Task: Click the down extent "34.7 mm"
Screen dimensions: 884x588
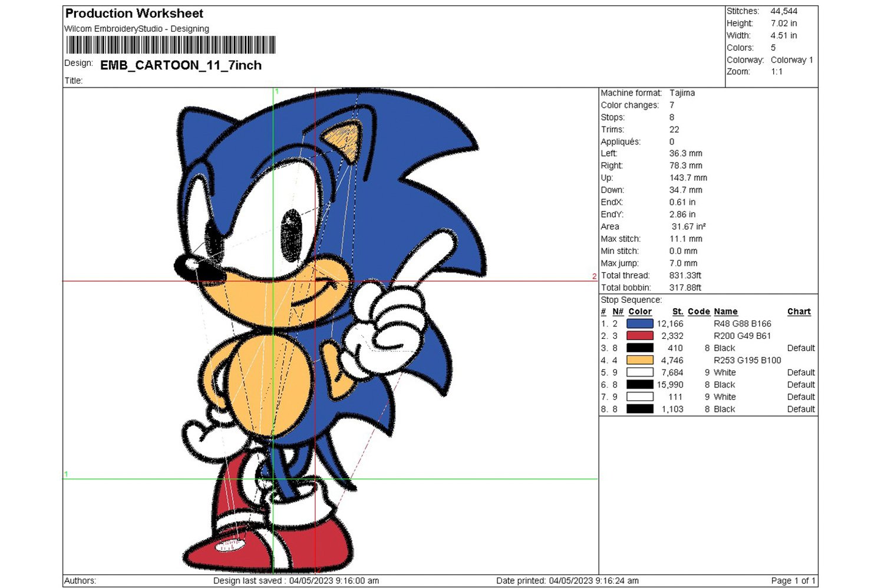Action: 686,190
